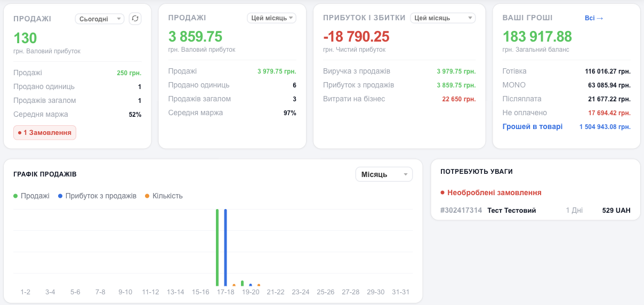Open 'Цей місяць' dropdown in the Продажі card
The image size is (644, 305).
pyautogui.click(x=271, y=18)
